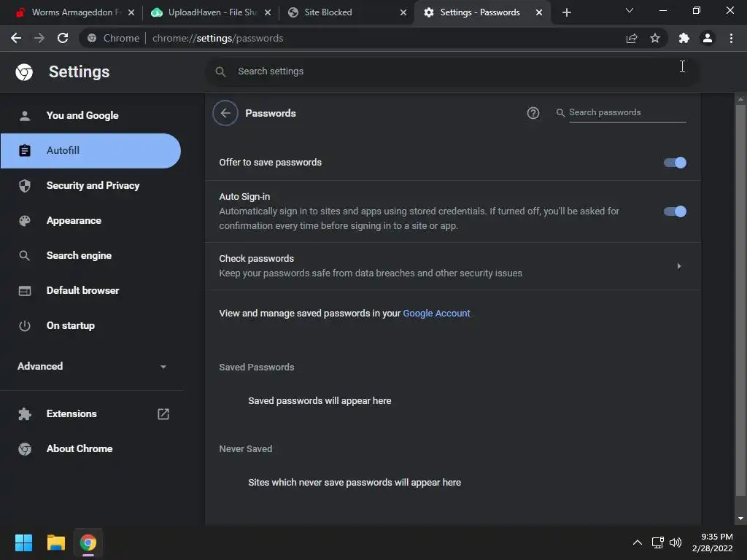Image resolution: width=747 pixels, height=560 pixels.
Task: Click the Chrome logo next to Settings title
Action: [x=24, y=72]
